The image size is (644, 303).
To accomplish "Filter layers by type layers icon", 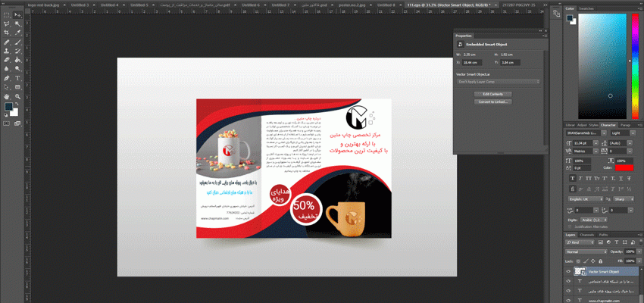I will pyautogui.click(x=617, y=242).
